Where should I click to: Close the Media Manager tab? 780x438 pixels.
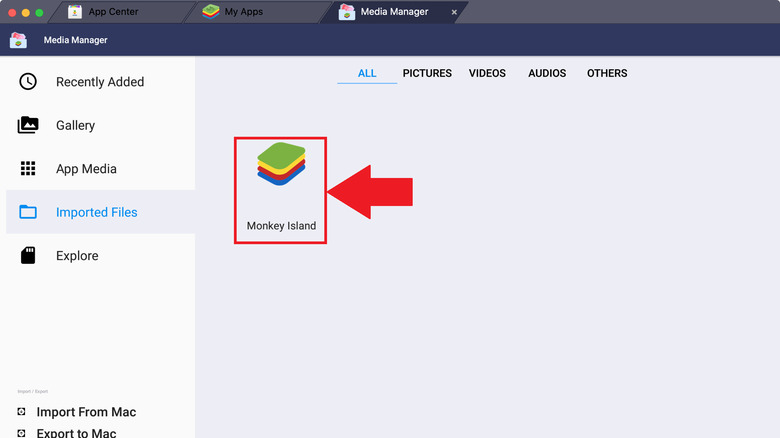click(x=454, y=12)
